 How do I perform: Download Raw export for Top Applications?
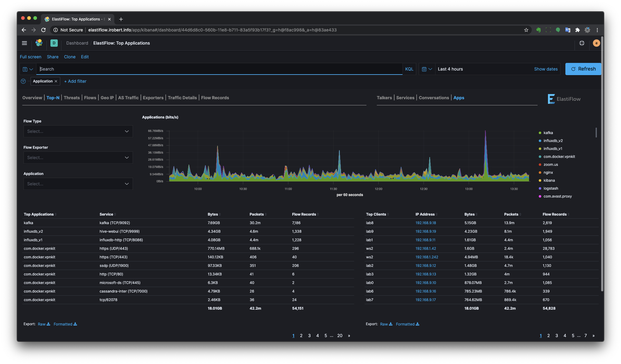point(44,324)
